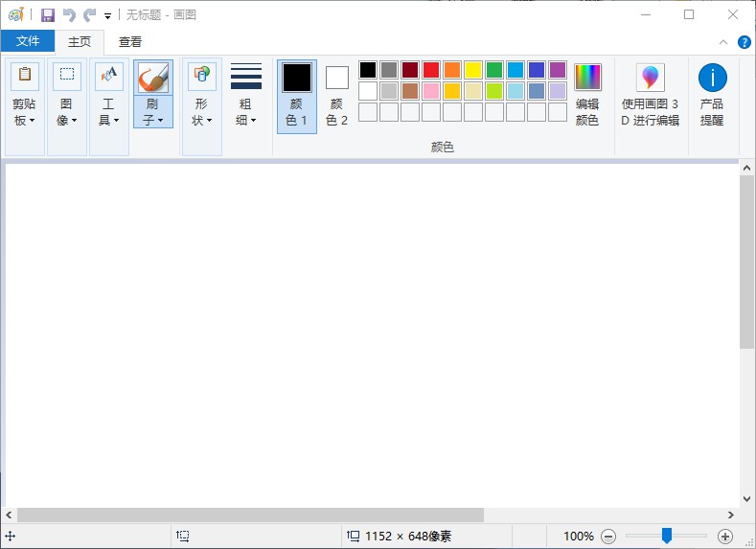This screenshot has width=756, height=549.
Task: Collapse the ribbon with the chevron arrow
Action: coord(723,42)
